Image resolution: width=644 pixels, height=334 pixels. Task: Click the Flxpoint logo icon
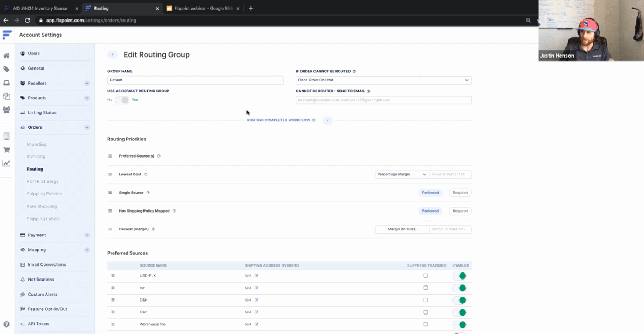7,35
